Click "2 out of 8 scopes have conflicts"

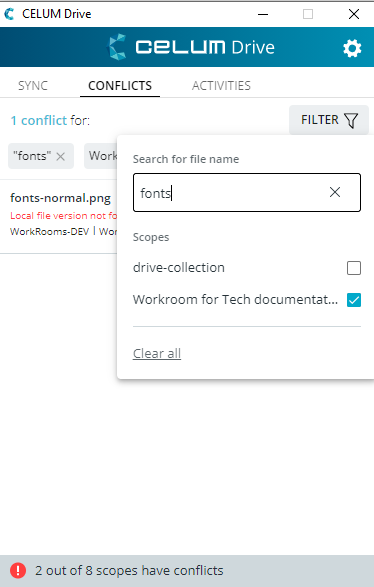coord(129,571)
